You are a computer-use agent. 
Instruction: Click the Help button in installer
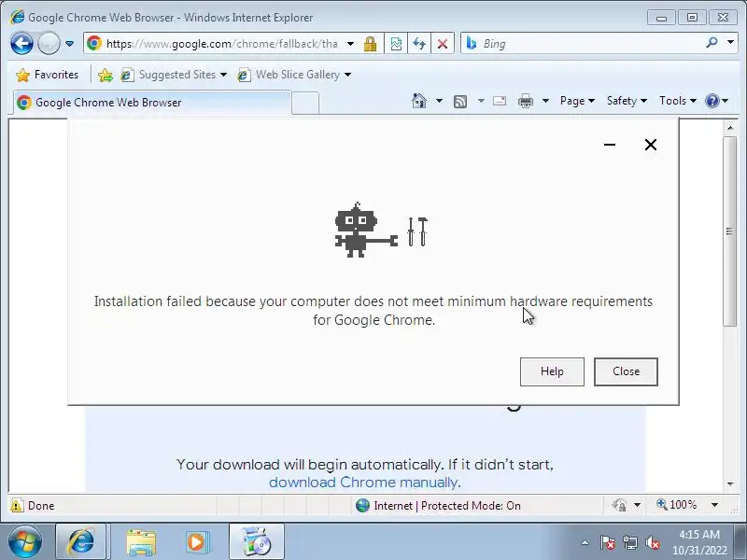coord(552,371)
